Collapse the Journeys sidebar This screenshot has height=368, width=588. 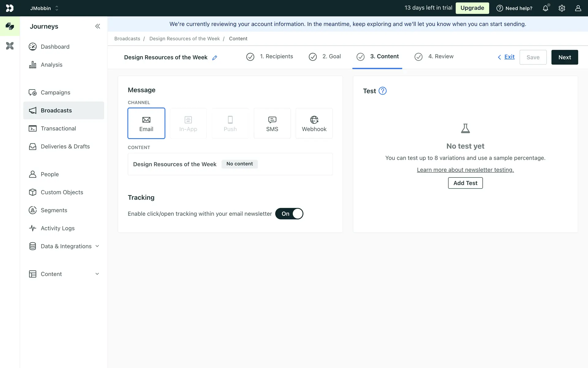point(97,26)
